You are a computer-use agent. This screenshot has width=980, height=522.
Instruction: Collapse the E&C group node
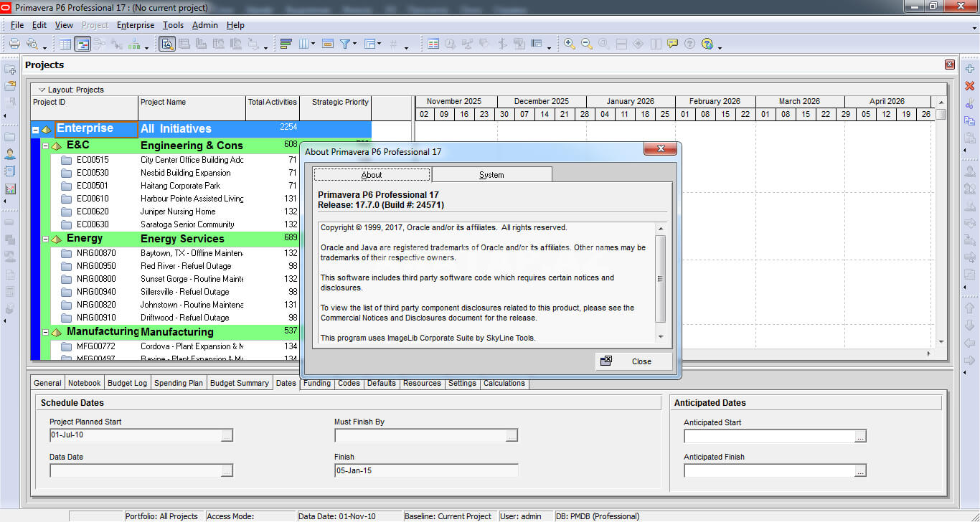(x=46, y=146)
